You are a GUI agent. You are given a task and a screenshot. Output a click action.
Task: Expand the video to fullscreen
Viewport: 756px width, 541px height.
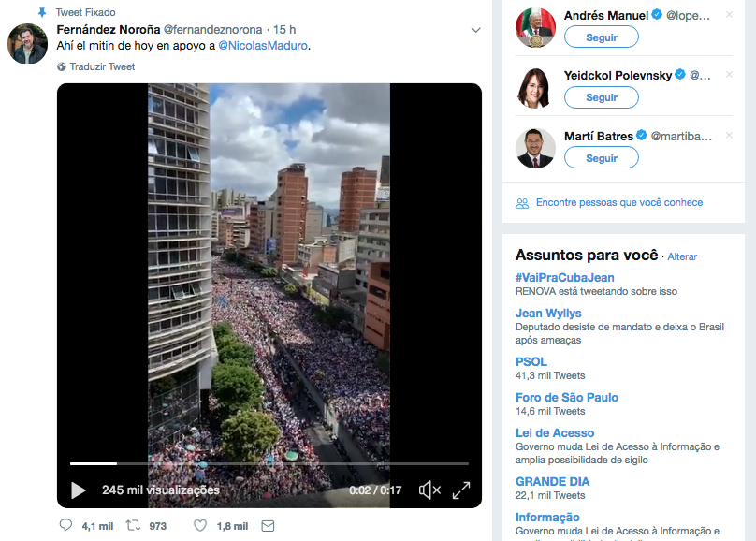(461, 490)
